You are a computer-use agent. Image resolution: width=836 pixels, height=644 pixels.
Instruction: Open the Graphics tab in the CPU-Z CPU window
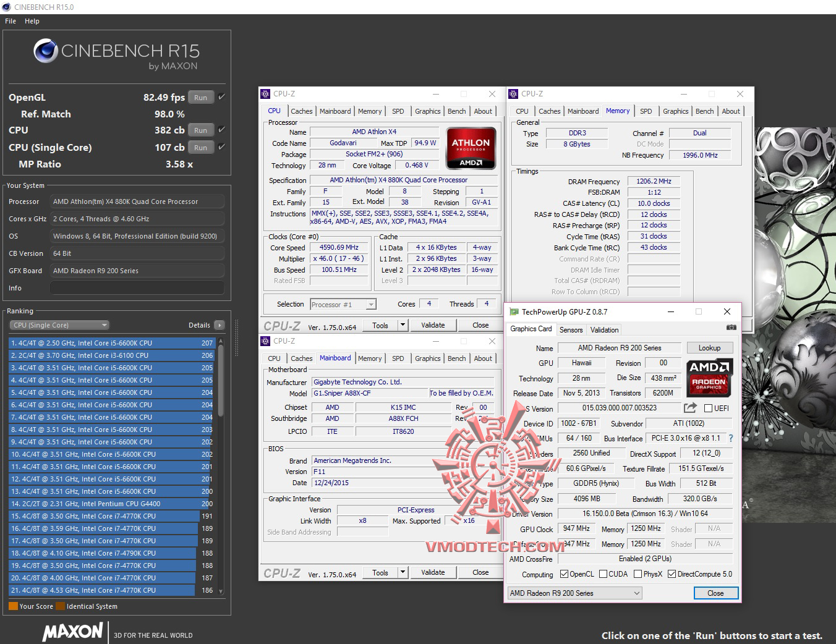point(428,111)
